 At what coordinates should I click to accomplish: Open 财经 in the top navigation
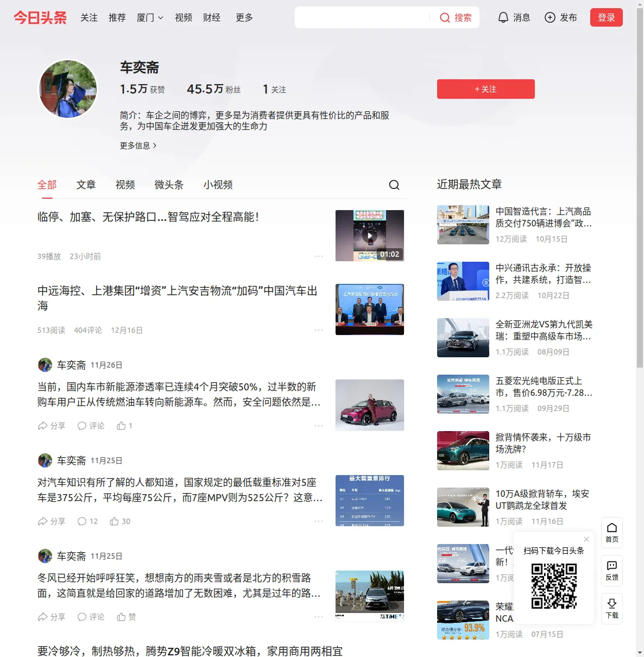click(212, 17)
